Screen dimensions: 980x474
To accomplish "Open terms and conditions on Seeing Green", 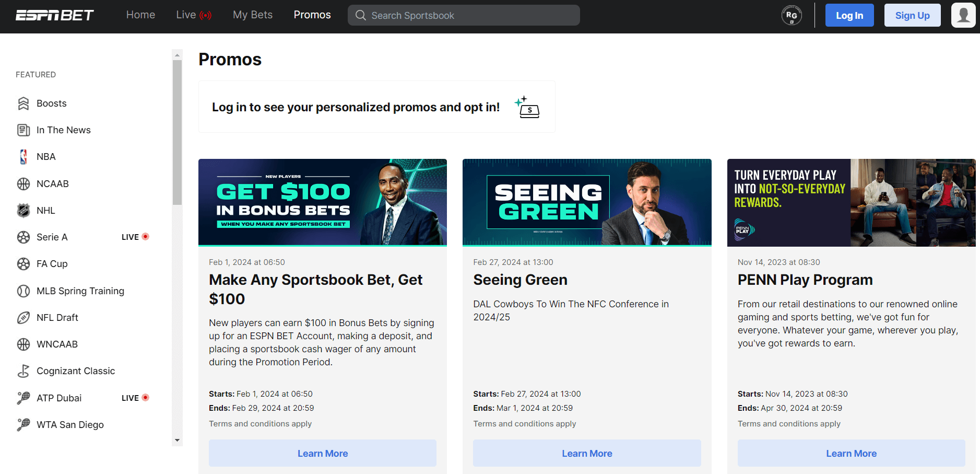I will click(x=524, y=424).
